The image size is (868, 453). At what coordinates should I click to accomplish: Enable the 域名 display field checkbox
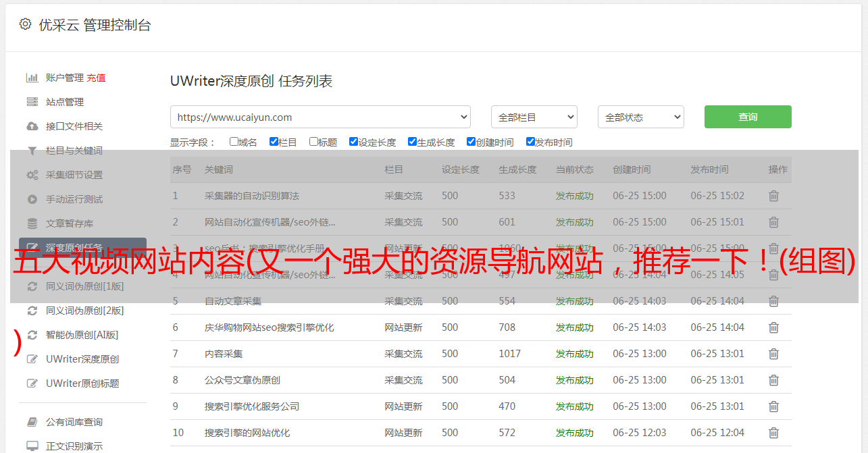click(234, 142)
